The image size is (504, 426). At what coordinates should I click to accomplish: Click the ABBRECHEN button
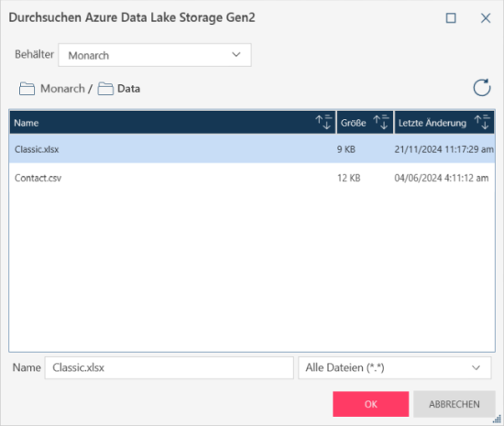point(454,404)
